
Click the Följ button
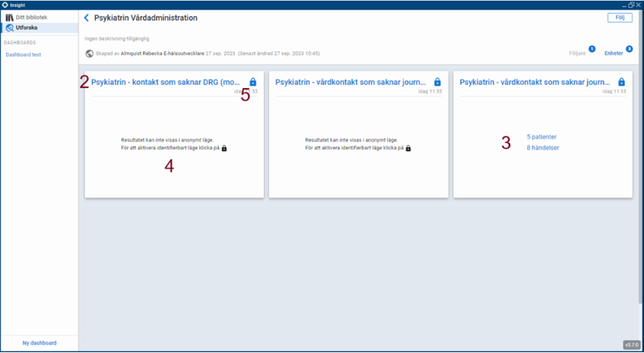click(620, 18)
